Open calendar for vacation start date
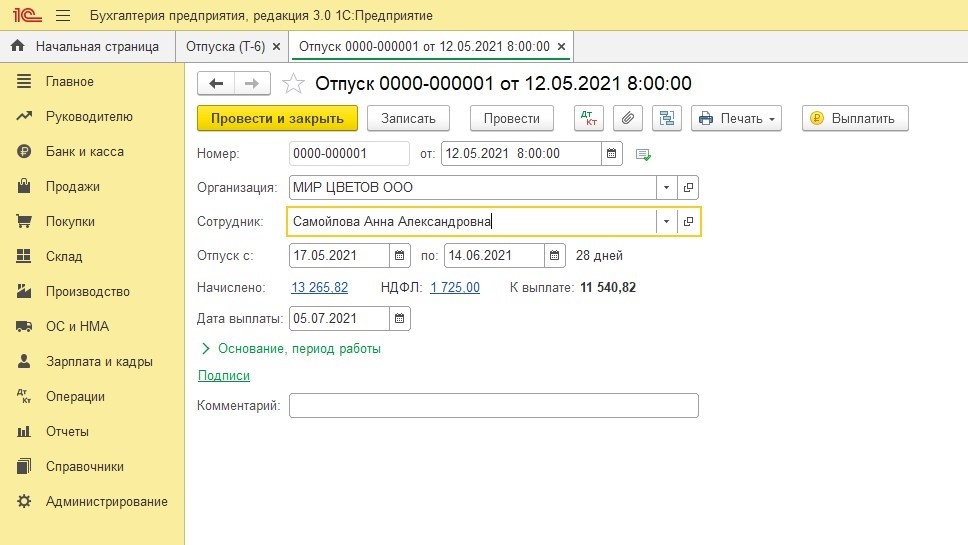The width and height of the screenshot is (968, 545). click(399, 256)
